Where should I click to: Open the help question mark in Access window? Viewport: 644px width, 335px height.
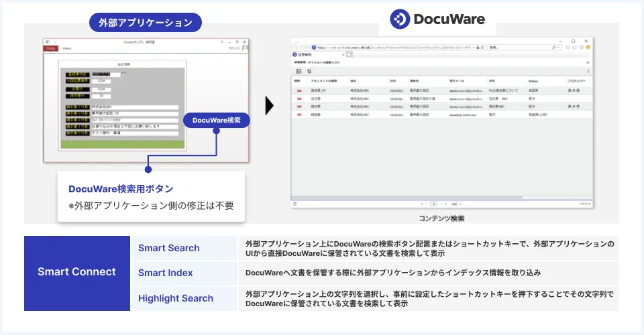[222, 42]
